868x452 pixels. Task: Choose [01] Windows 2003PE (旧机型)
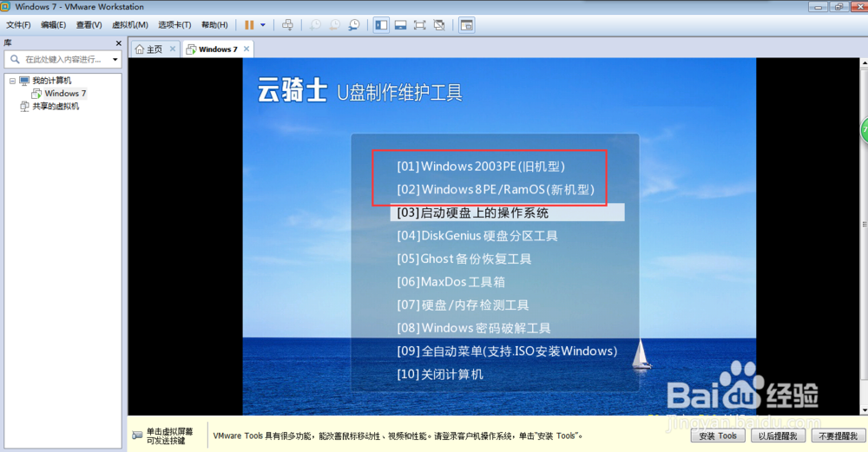pos(481,166)
